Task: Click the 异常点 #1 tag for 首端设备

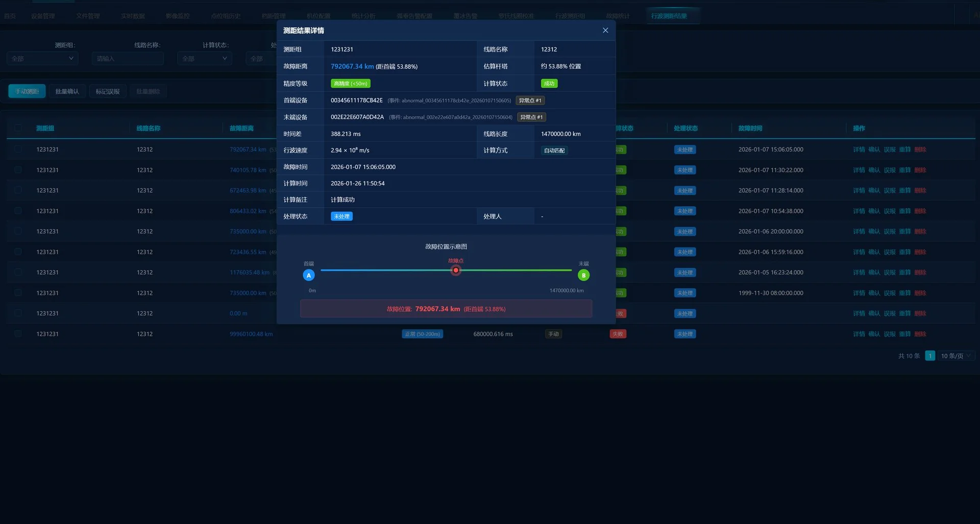Action: coord(530,101)
